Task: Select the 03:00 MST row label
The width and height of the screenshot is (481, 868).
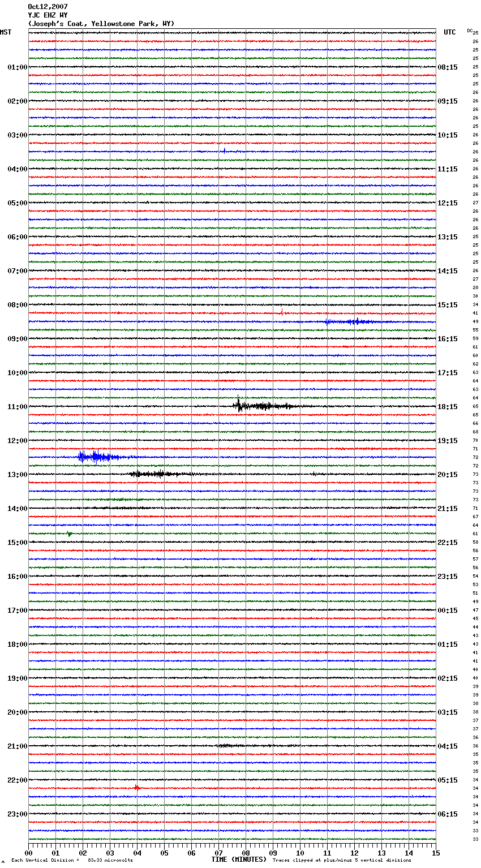Action: [18, 135]
